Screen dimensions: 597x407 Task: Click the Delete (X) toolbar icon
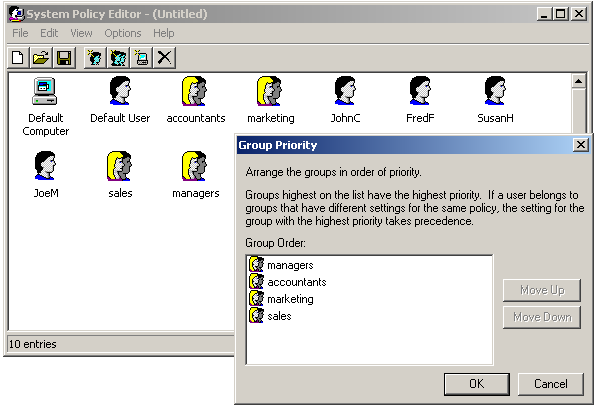[x=164, y=58]
